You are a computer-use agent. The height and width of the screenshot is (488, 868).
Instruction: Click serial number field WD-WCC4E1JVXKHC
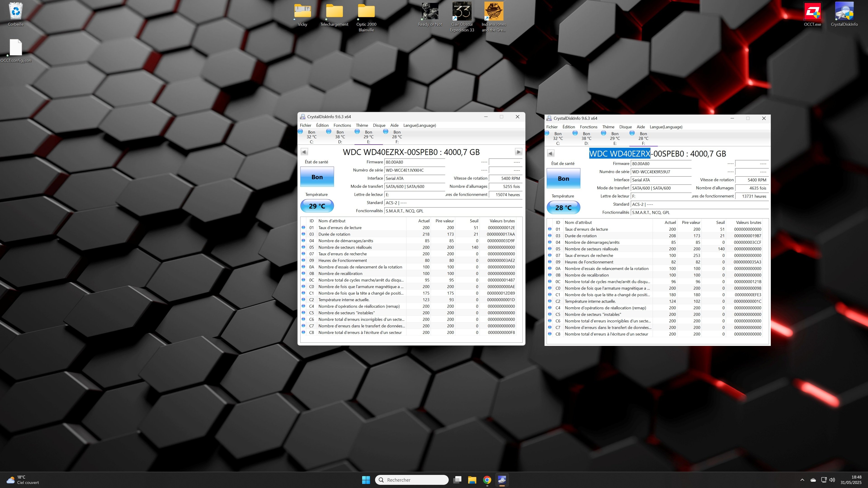(415, 170)
